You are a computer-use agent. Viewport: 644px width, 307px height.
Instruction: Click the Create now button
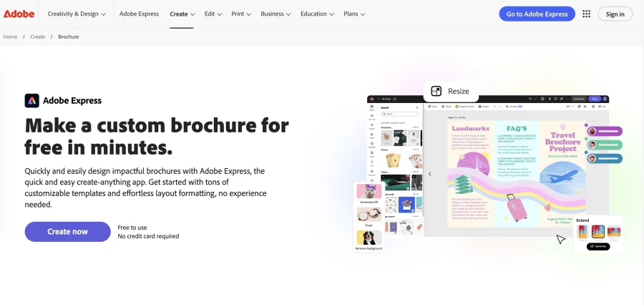[x=68, y=232]
